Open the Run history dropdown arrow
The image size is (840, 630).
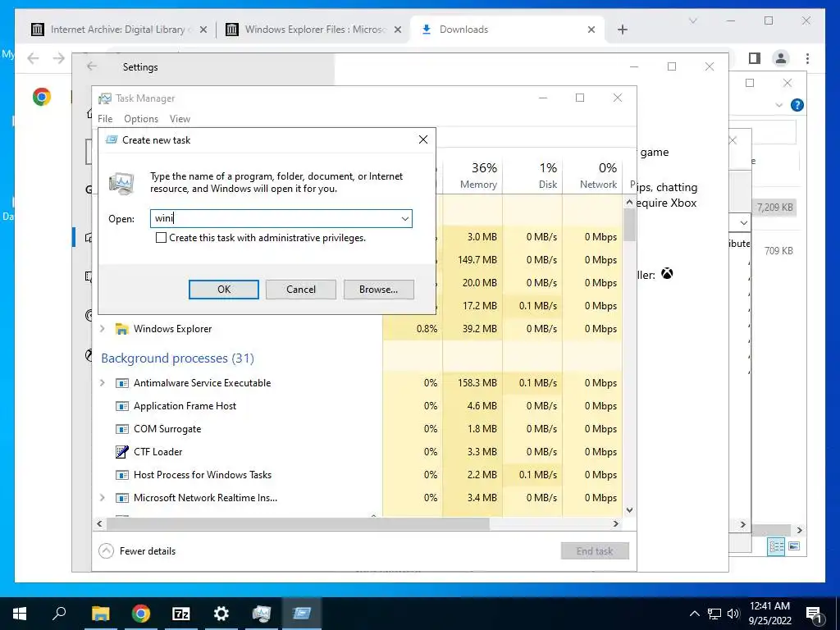point(405,218)
